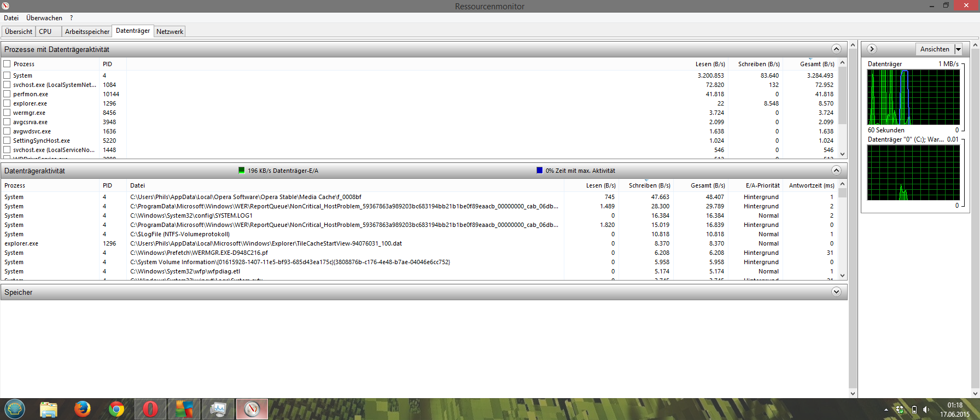Sort process list by PID column
The height and width of the screenshot is (420, 980).
pos(113,64)
